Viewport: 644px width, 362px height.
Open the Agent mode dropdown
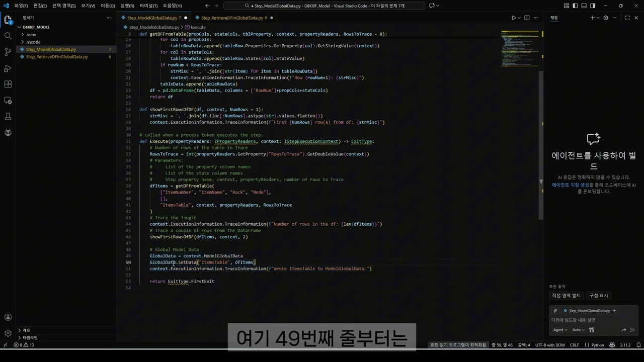pyautogui.click(x=560, y=330)
